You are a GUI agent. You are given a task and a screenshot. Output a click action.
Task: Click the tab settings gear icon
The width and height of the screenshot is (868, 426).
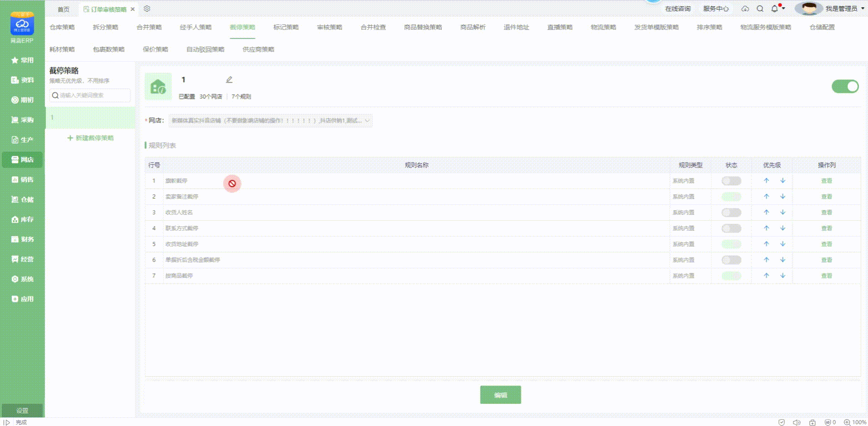(x=147, y=9)
